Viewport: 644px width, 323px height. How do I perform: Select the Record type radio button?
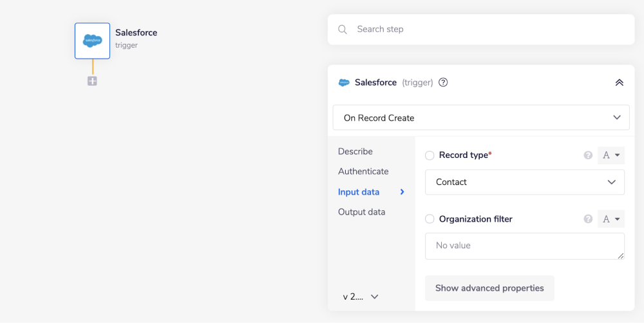(430, 155)
